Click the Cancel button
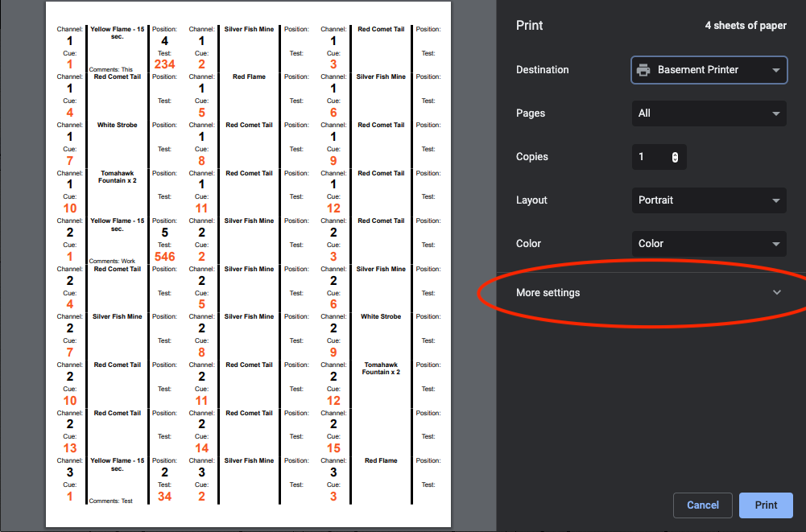The width and height of the screenshot is (806, 532). point(703,505)
